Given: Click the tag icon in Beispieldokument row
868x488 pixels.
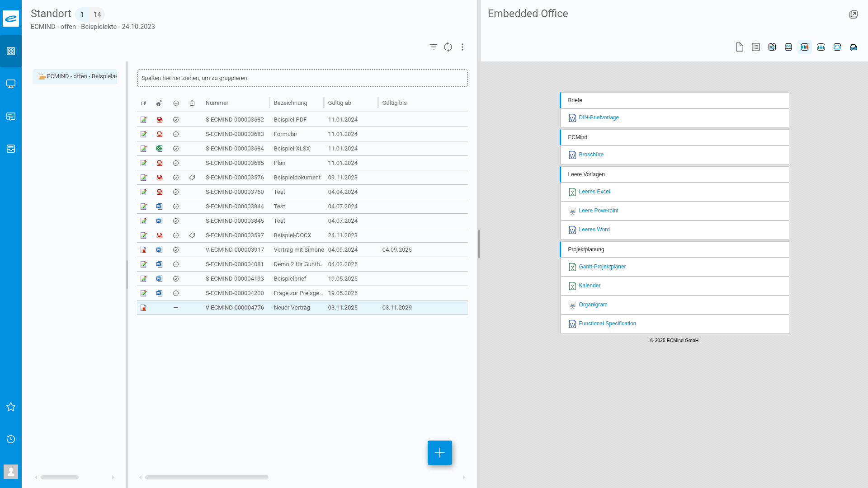Looking at the screenshot, I should [x=192, y=178].
